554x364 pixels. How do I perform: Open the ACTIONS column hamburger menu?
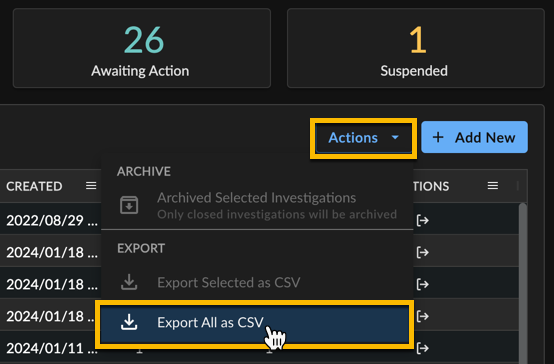pyautogui.click(x=493, y=186)
